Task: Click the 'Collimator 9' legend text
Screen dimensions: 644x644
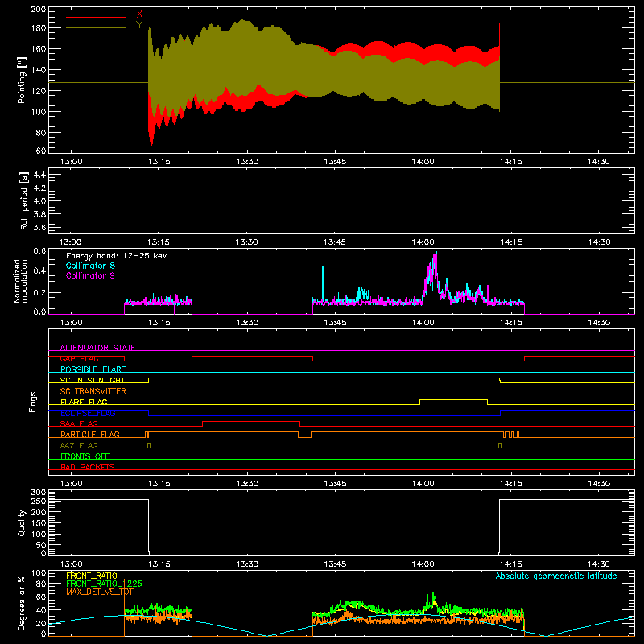Action: coord(90,275)
